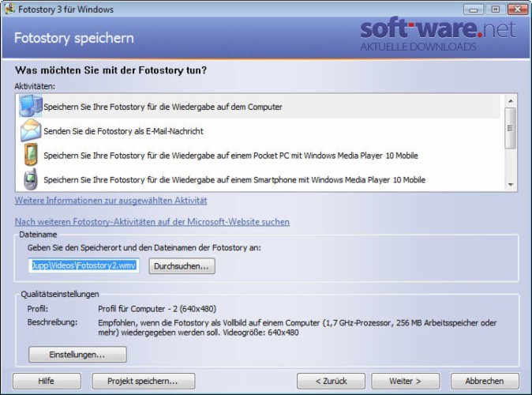The width and height of the screenshot is (532, 395).
Task: Click the activities list scroll down arrow
Action: (x=510, y=184)
